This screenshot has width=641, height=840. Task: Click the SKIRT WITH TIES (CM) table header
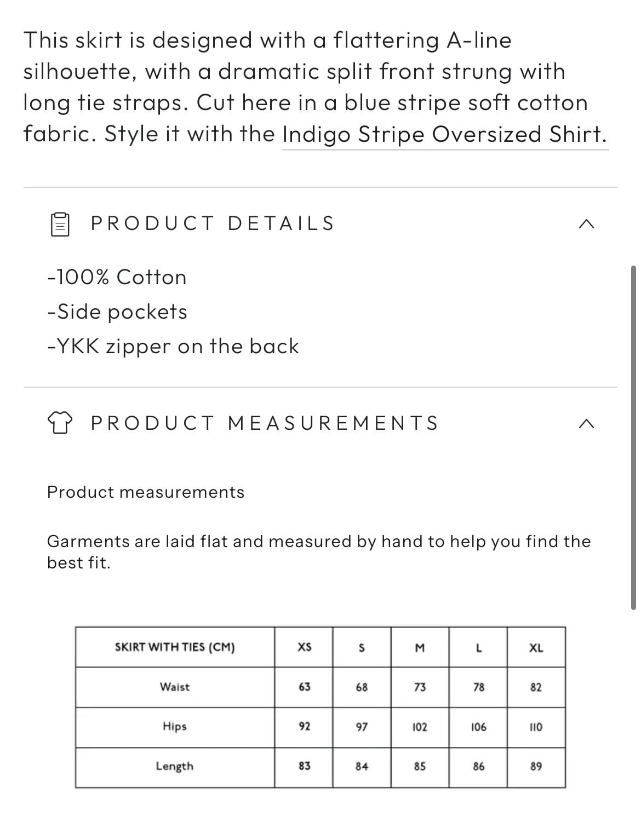tap(175, 647)
